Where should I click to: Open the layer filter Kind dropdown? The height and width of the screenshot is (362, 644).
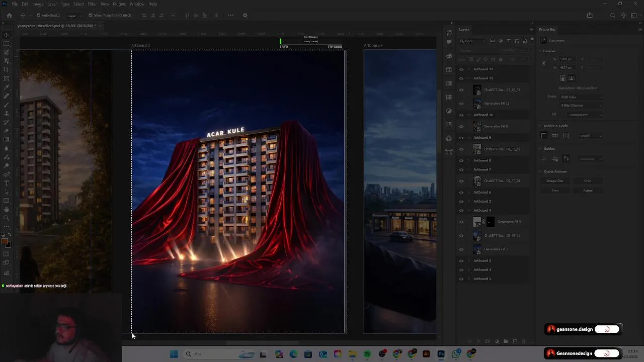tap(473, 41)
